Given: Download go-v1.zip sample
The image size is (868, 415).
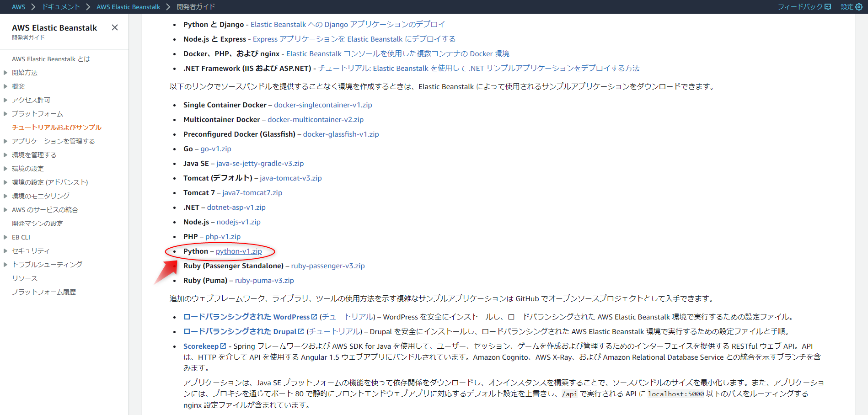Looking at the screenshot, I should (x=216, y=149).
